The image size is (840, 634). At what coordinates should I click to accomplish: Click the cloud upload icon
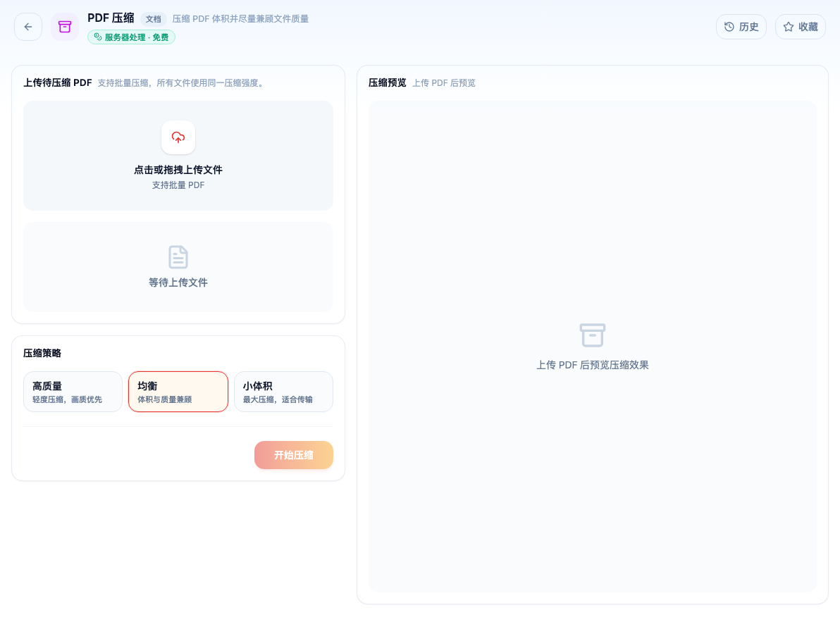178,137
